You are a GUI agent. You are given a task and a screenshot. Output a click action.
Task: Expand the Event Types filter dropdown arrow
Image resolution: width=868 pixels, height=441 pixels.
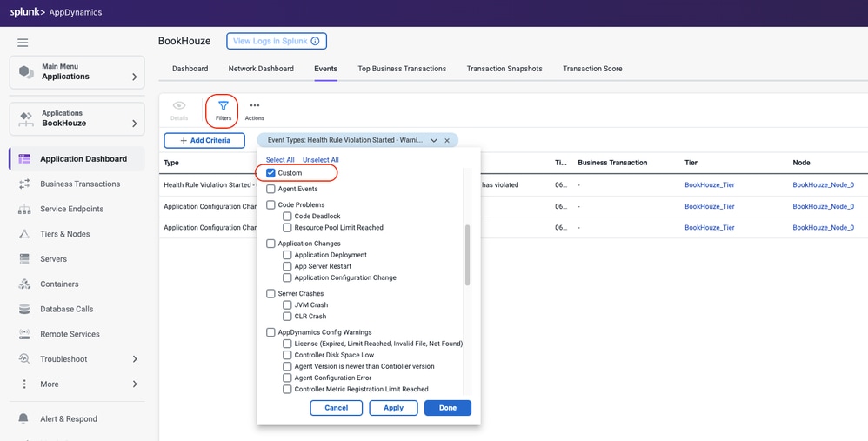click(433, 141)
